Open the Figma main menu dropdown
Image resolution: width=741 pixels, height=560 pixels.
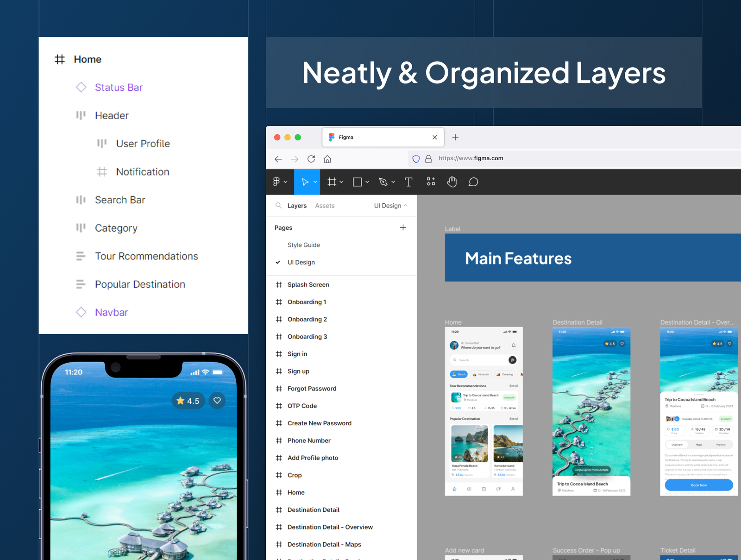280,182
